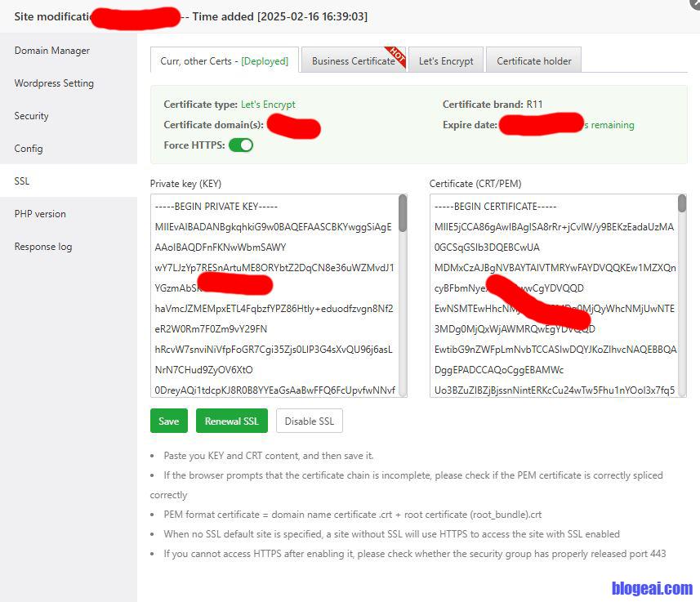View the Response log section
This screenshot has height=602, width=700.
click(43, 247)
